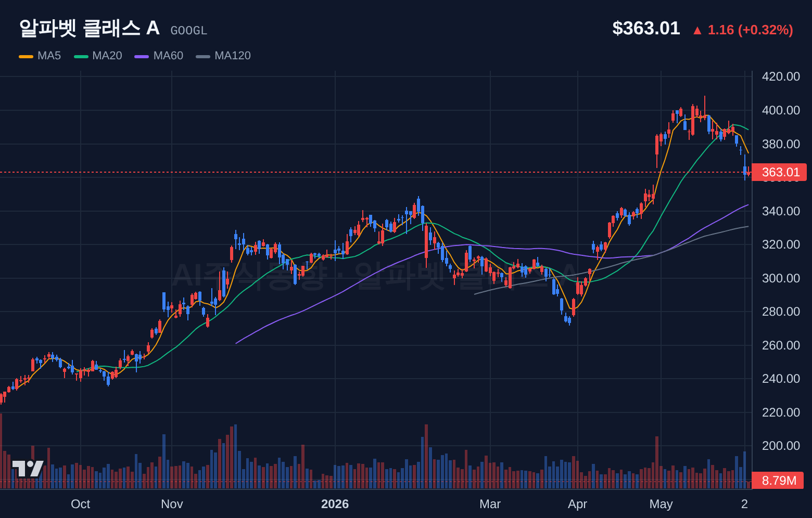The image size is (812, 518).
Task: Select the May label on time axis
Action: click(x=661, y=504)
